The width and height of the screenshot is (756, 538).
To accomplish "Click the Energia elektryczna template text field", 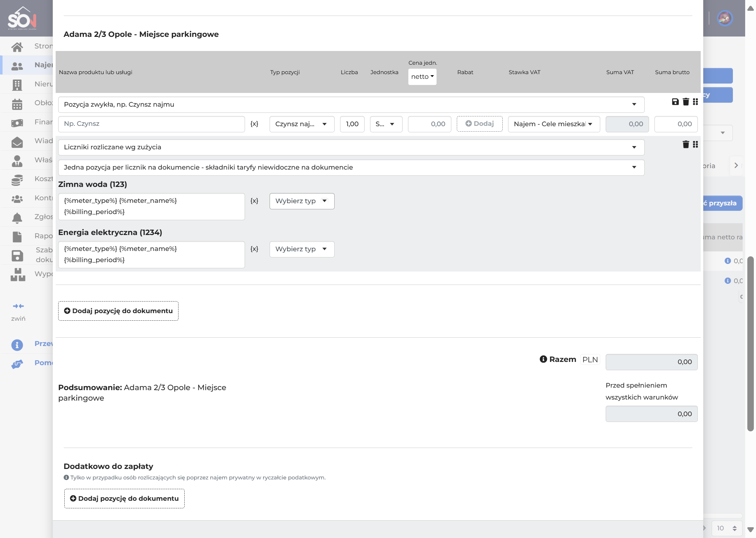I will coord(151,255).
